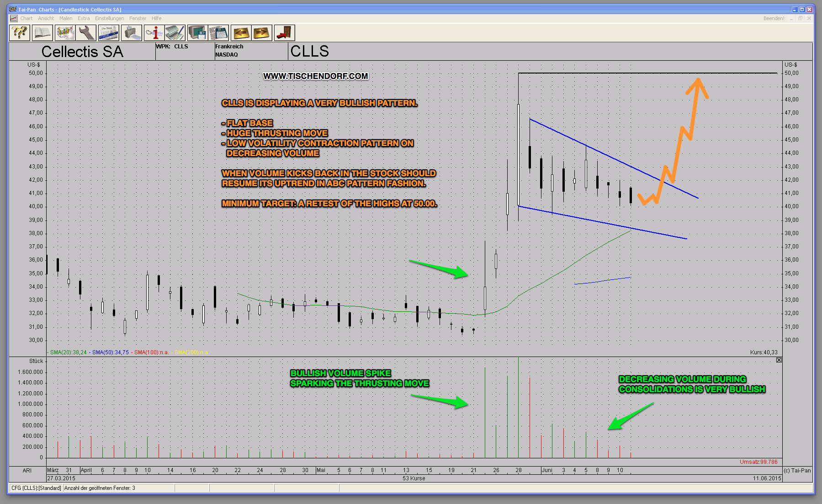Viewport: 822px width, 504px height.
Task: Click the question marks help icon
Action: click(x=20, y=33)
